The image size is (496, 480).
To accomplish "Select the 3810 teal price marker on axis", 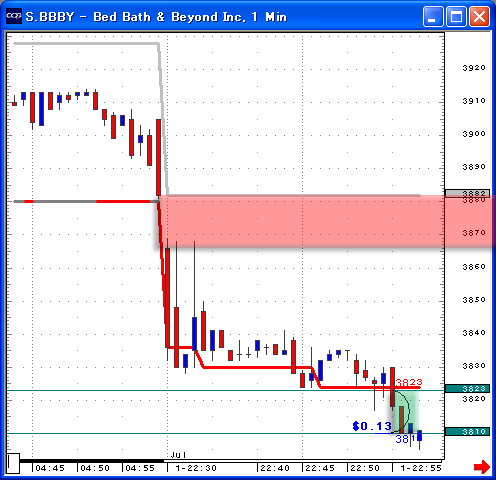I will (467, 432).
